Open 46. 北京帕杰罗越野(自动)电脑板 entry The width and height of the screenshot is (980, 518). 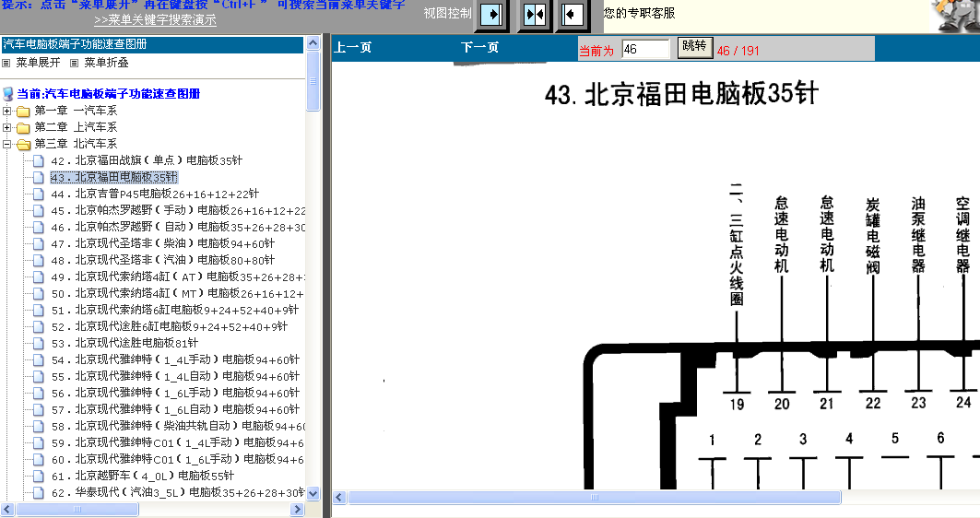pyautogui.click(x=178, y=227)
